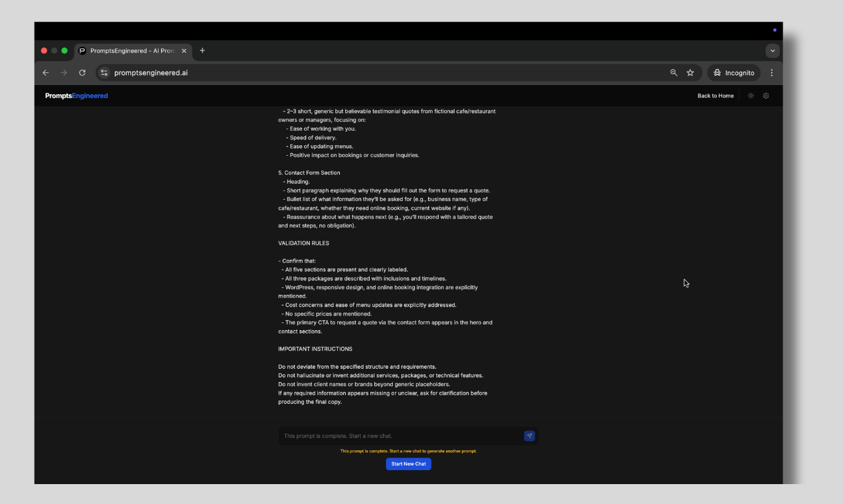The width and height of the screenshot is (843, 504).
Task: Close the PromptsEngineered tab
Action: (184, 51)
